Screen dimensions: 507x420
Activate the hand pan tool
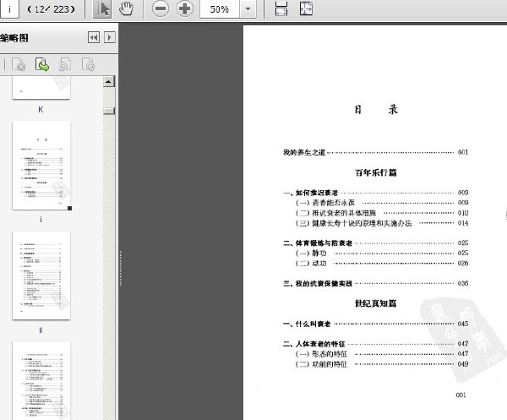[126, 8]
